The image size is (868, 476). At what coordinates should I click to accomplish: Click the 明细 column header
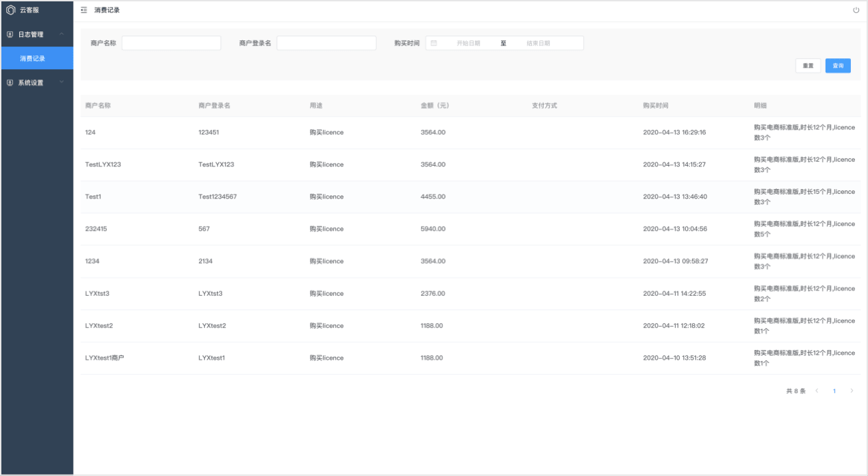pyautogui.click(x=761, y=106)
